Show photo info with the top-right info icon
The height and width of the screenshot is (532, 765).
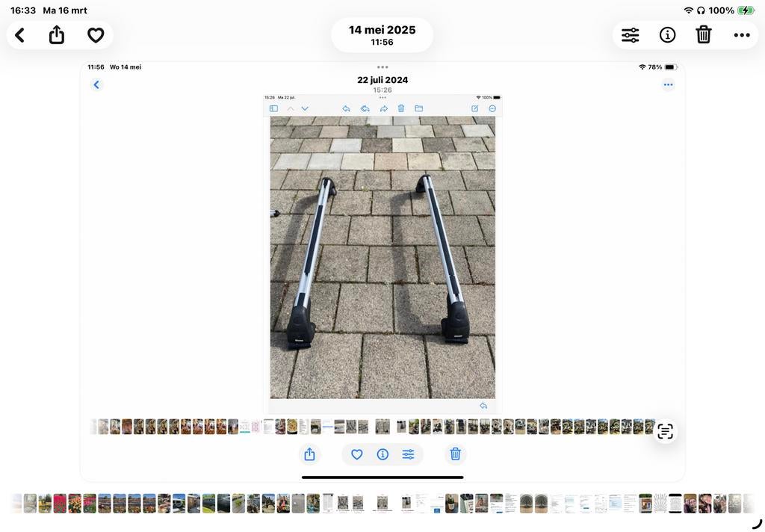click(x=667, y=35)
